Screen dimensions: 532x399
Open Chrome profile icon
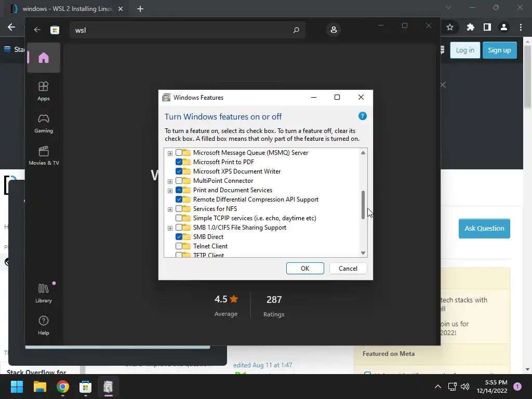click(504, 27)
